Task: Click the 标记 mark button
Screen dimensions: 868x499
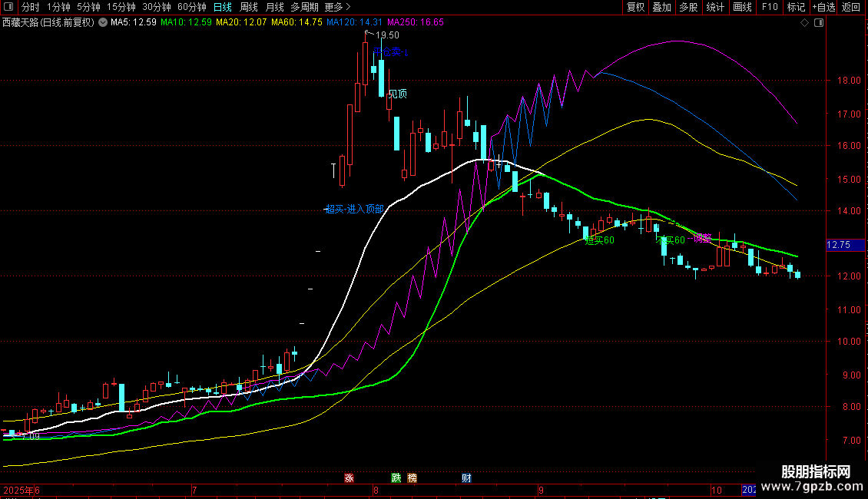Action: click(x=796, y=7)
